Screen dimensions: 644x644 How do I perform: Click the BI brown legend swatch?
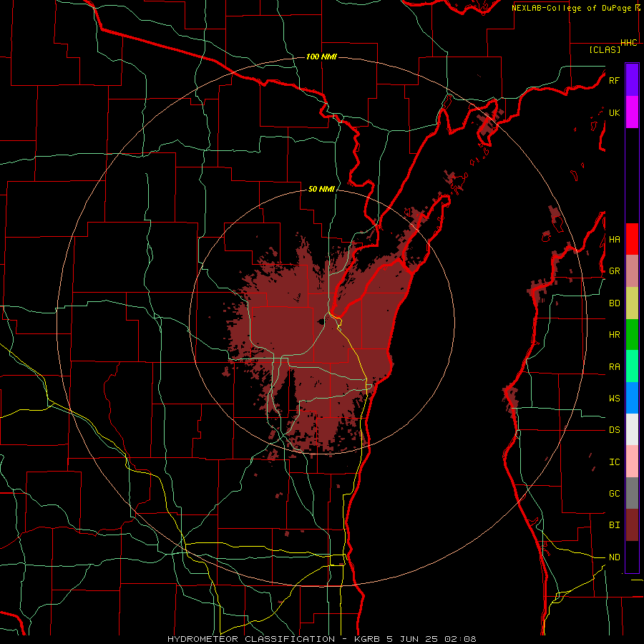[x=632, y=525]
